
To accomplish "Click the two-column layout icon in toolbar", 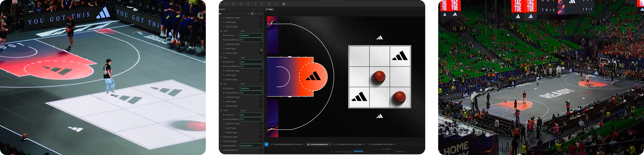I will click(284, 4).
